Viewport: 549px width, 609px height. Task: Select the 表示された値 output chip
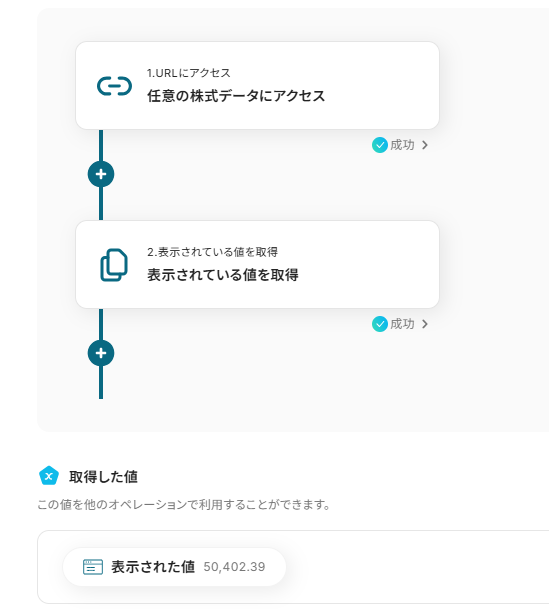click(174, 567)
